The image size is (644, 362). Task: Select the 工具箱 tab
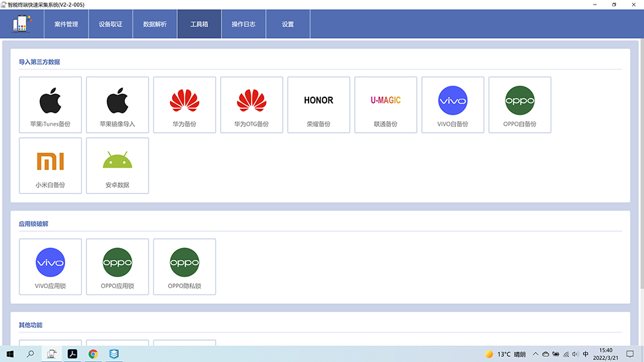click(x=199, y=24)
